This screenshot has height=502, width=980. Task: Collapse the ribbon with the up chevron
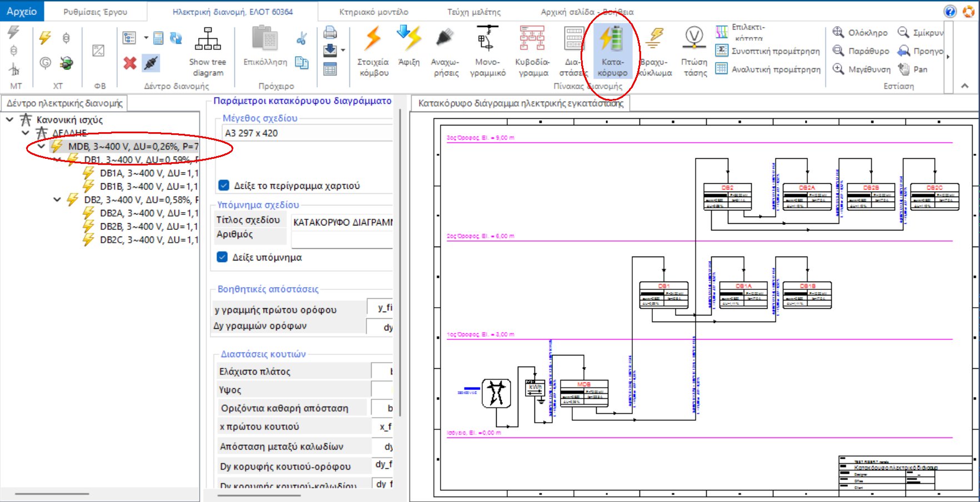tap(965, 86)
